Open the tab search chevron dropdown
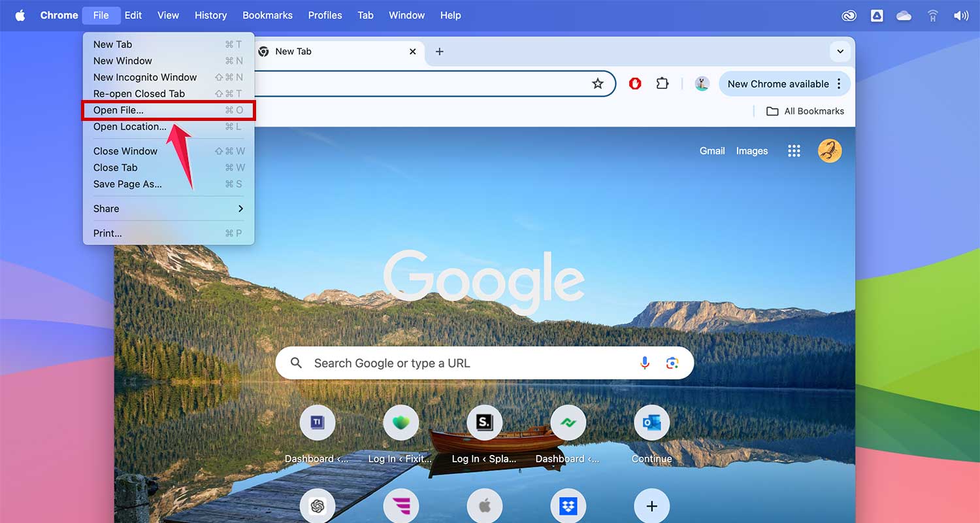Image resolution: width=980 pixels, height=523 pixels. [x=840, y=51]
